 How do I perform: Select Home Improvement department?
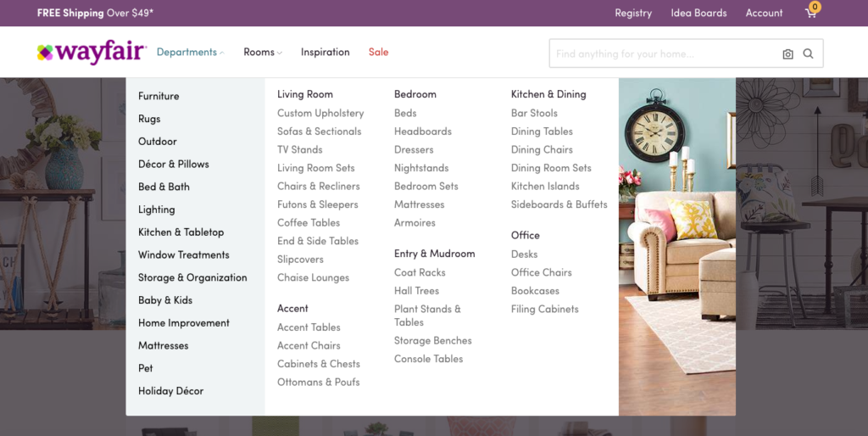pyautogui.click(x=184, y=323)
